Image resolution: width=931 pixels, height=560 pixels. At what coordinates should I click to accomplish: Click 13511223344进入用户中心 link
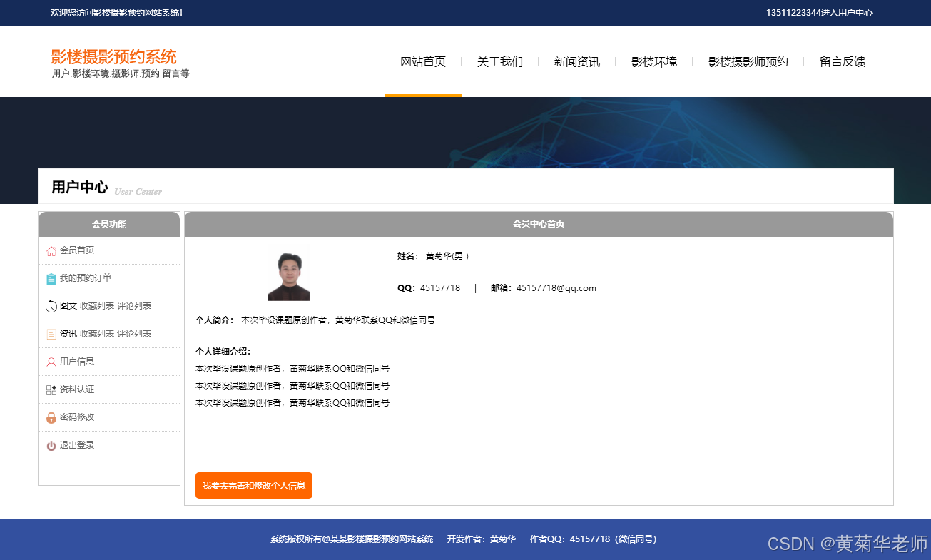(820, 12)
